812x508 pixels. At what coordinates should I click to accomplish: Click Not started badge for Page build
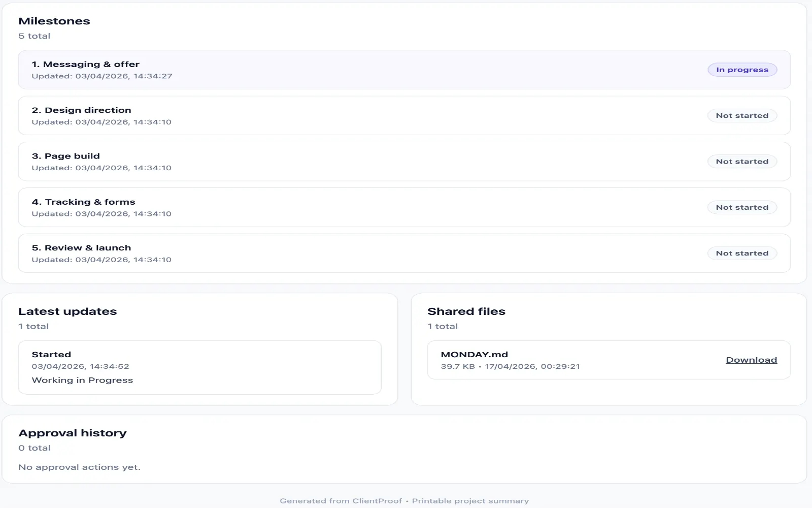(742, 162)
